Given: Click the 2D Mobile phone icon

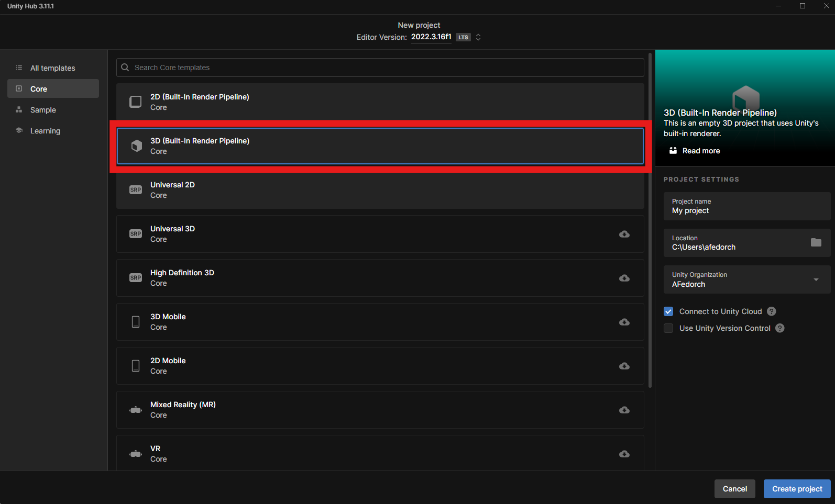Looking at the screenshot, I should point(136,366).
